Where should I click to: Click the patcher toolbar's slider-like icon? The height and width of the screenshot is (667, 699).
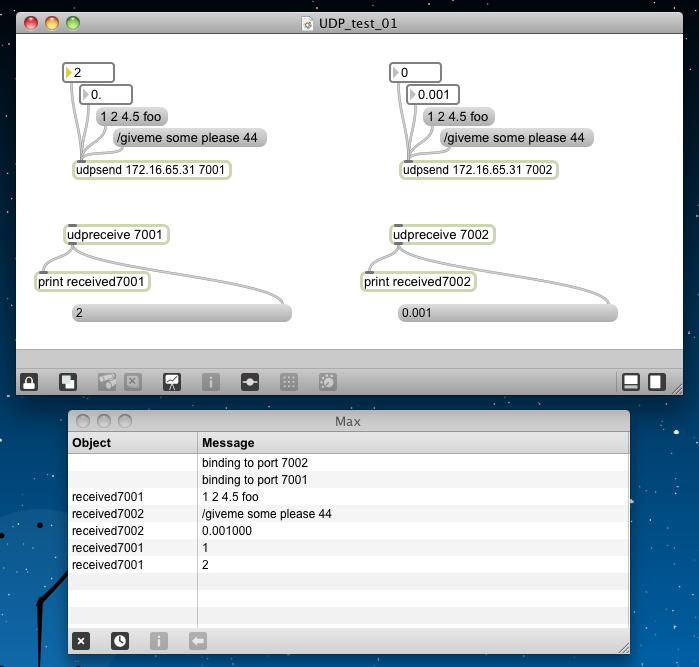coord(250,382)
